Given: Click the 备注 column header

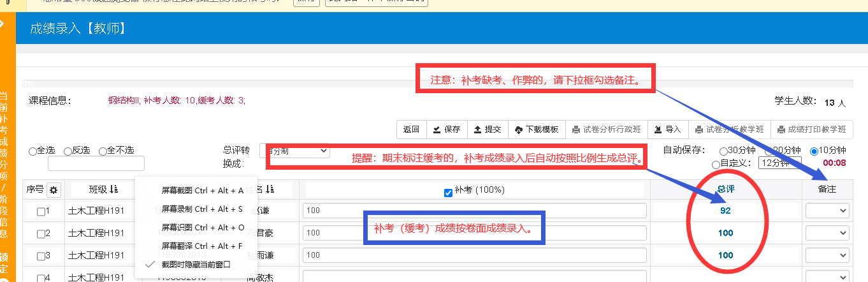Looking at the screenshot, I should pyautogui.click(x=827, y=189).
